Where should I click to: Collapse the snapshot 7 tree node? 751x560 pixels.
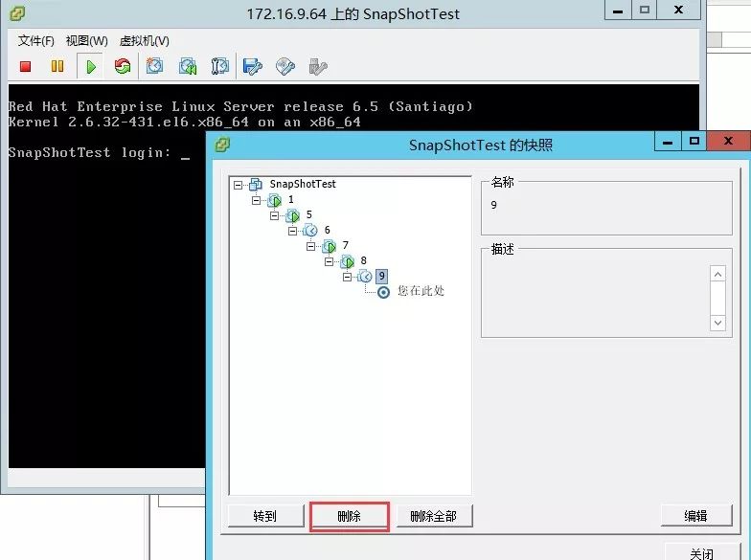coord(310,246)
